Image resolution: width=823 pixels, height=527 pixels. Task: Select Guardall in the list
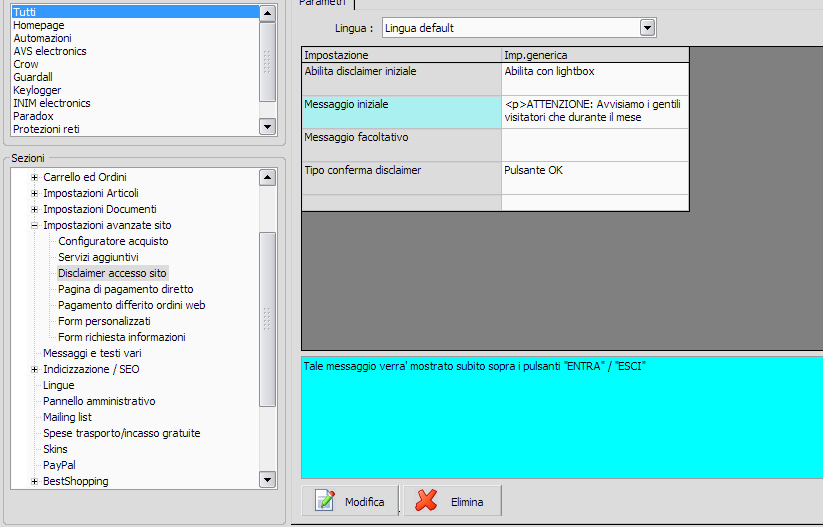pos(135,77)
